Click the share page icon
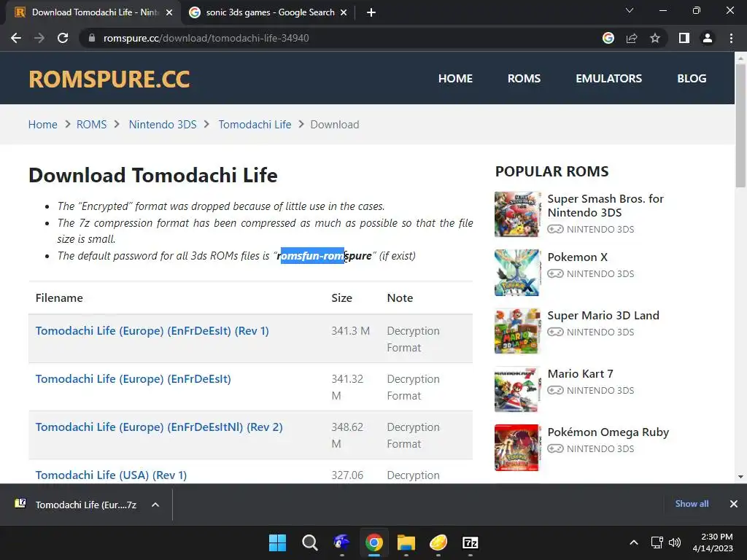This screenshot has height=560, width=747. coord(632,38)
